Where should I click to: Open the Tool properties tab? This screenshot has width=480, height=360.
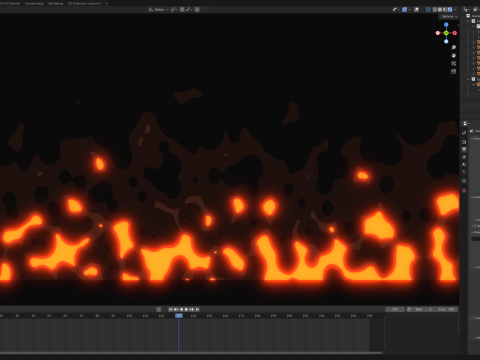click(x=464, y=133)
